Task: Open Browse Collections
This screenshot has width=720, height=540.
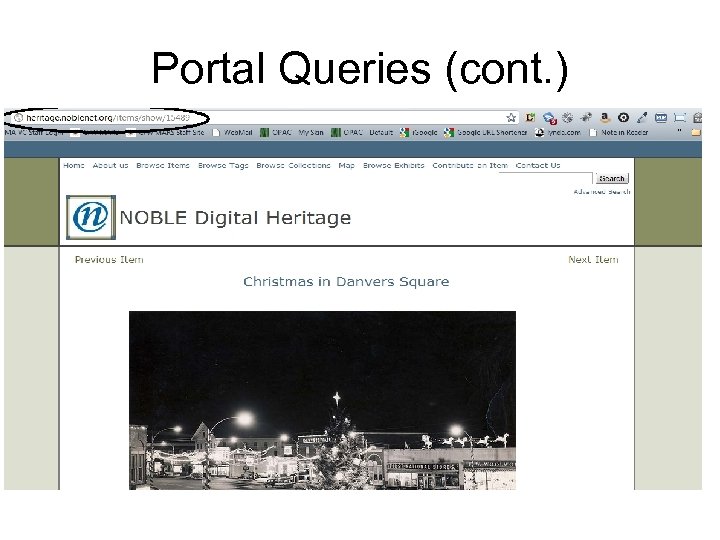Action: point(293,165)
